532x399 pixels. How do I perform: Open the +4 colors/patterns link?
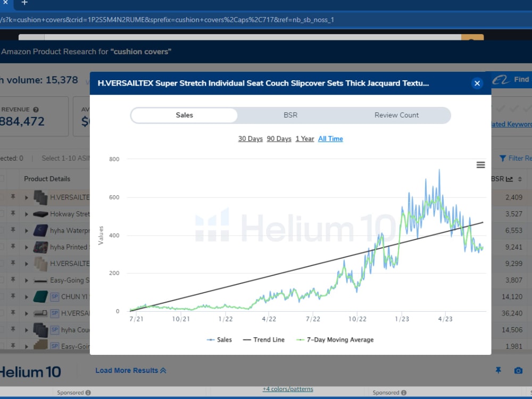(x=288, y=389)
